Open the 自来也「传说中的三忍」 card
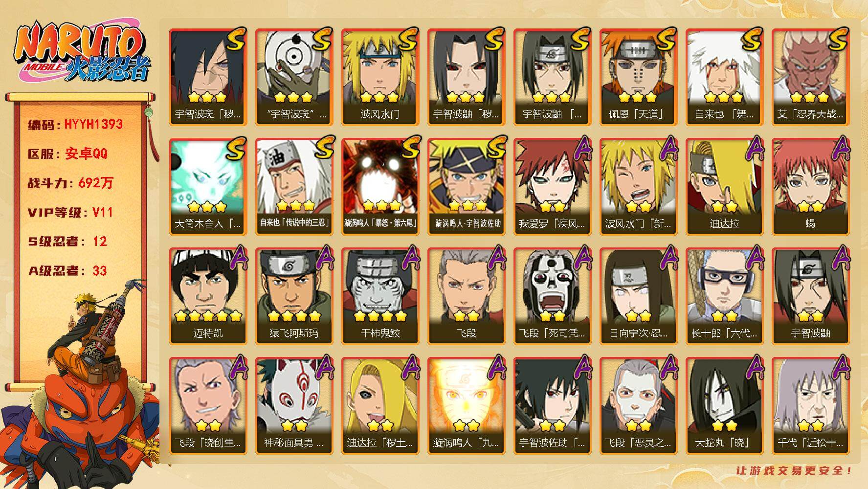 294,186
